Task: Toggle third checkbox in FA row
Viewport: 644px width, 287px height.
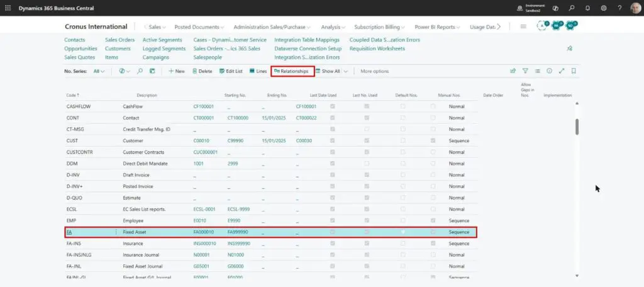Action: pyautogui.click(x=403, y=232)
